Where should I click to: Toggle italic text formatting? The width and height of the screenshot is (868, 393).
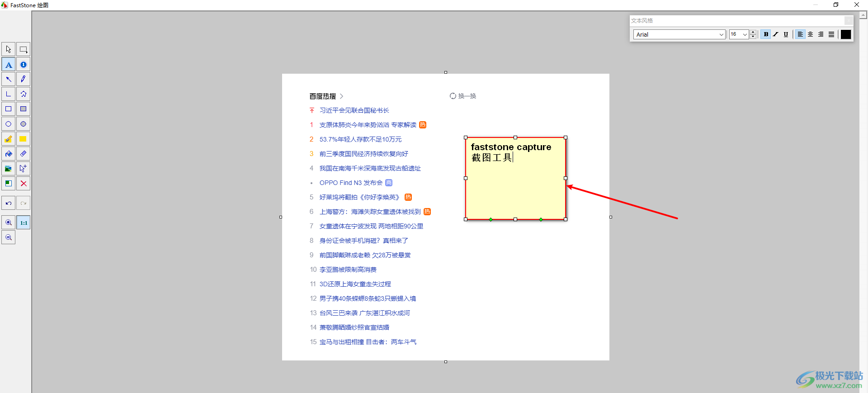[x=776, y=34]
